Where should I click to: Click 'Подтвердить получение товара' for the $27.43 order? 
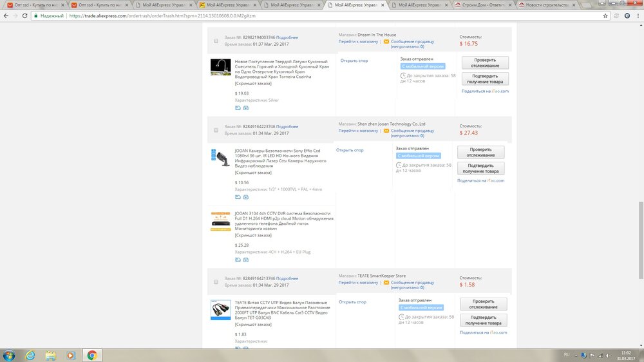481,169
